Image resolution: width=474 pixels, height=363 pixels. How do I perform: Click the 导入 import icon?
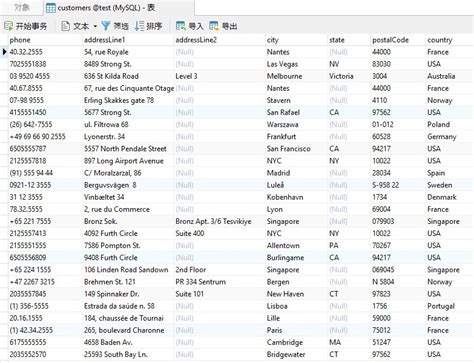point(181,26)
